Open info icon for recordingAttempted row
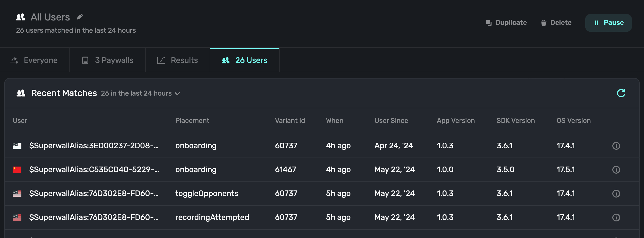The width and height of the screenshot is (644, 238). (616, 218)
